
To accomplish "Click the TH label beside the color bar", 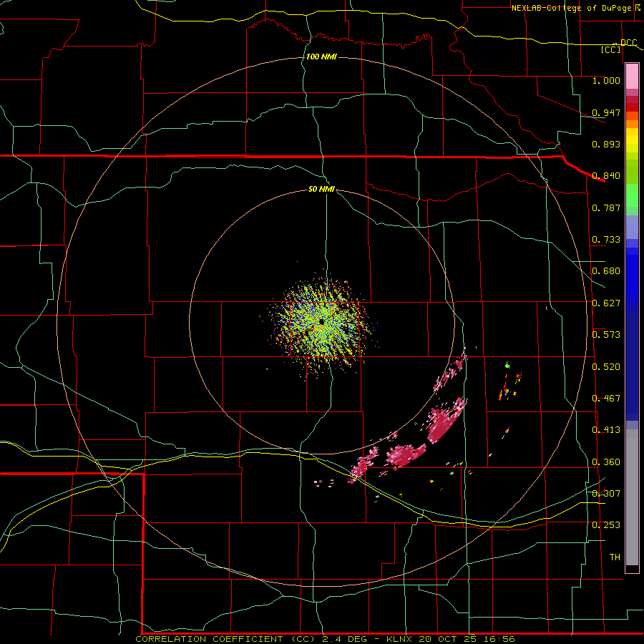I will pyautogui.click(x=615, y=557).
